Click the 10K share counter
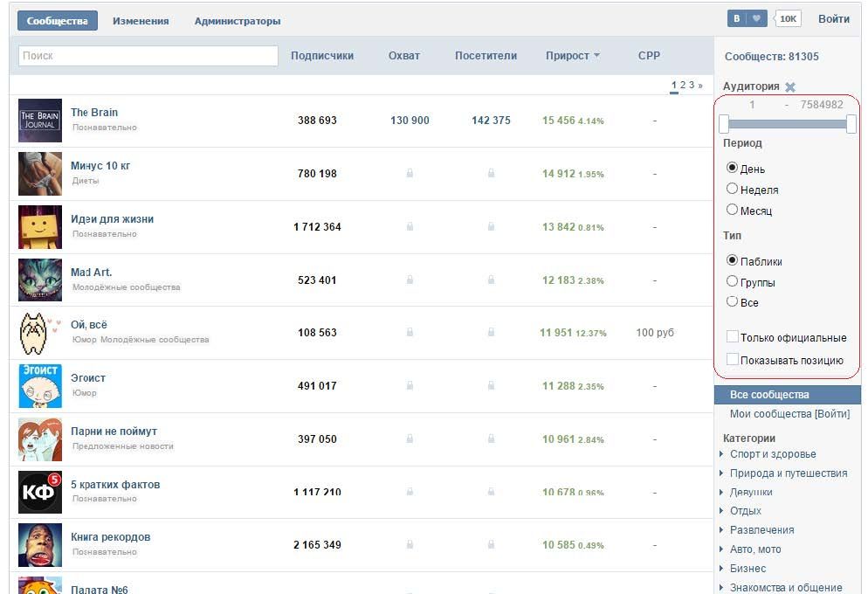The height and width of the screenshot is (594, 868). (x=787, y=19)
